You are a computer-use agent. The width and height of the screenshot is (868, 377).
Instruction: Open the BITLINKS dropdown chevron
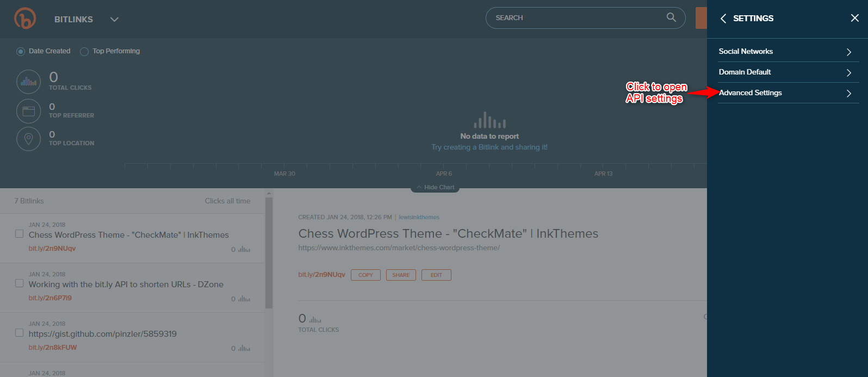click(x=114, y=20)
